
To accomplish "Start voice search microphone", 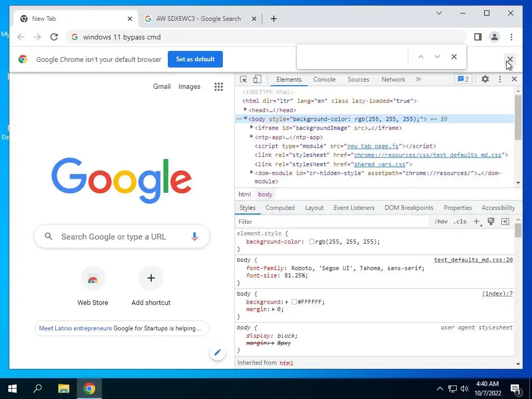I will 194,236.
